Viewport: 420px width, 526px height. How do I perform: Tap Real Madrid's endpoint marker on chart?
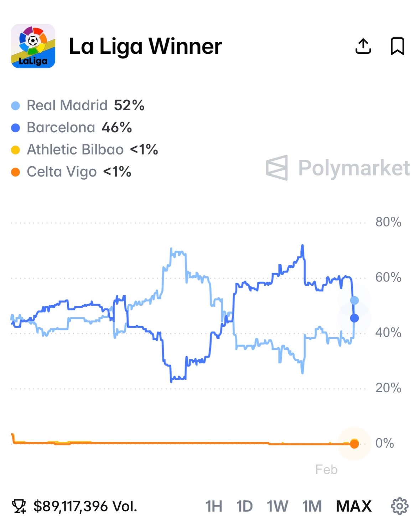(x=354, y=300)
